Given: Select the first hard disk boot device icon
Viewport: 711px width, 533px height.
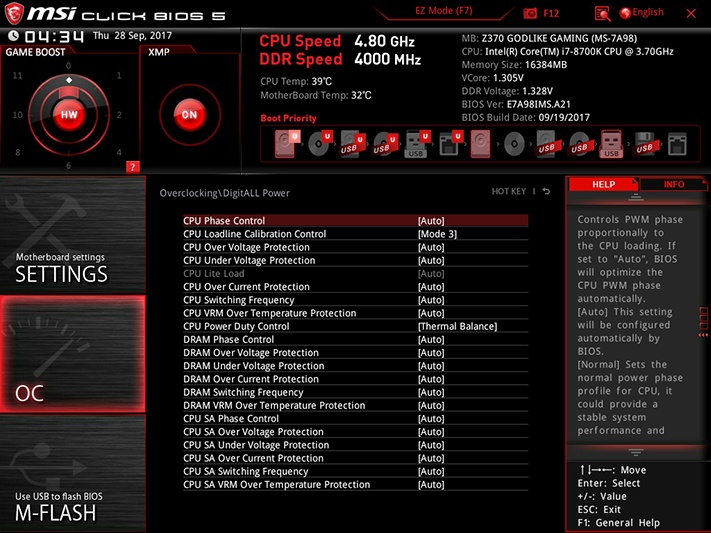Looking at the screenshot, I should 287,144.
